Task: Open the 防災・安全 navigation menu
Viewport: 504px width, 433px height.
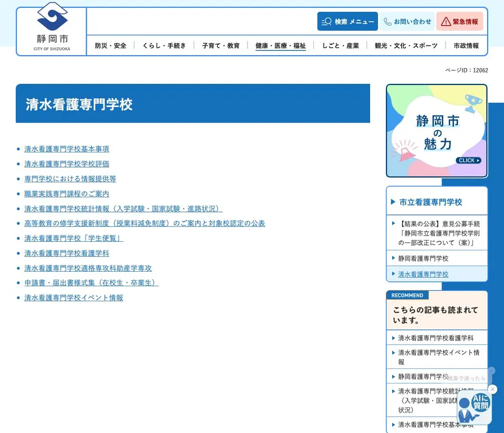Action: (111, 46)
